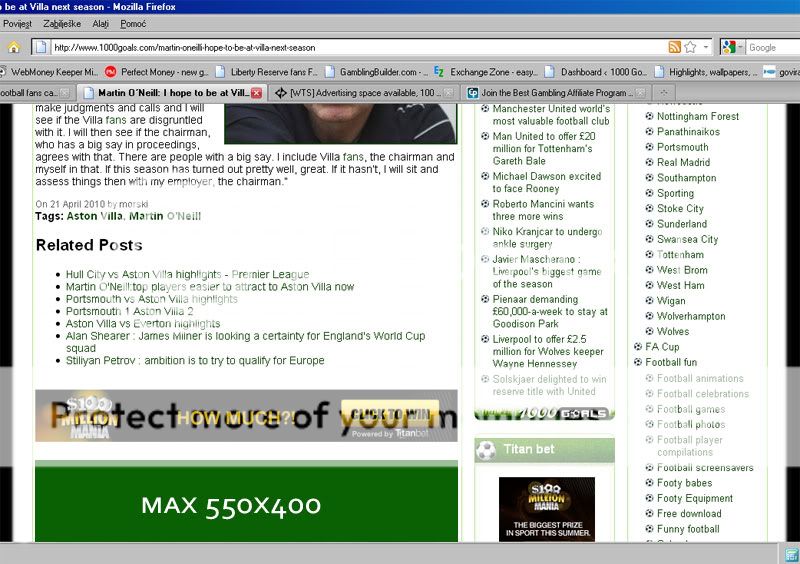
Task: Open Highlights, wallpapers bookmark
Action: tap(706, 72)
